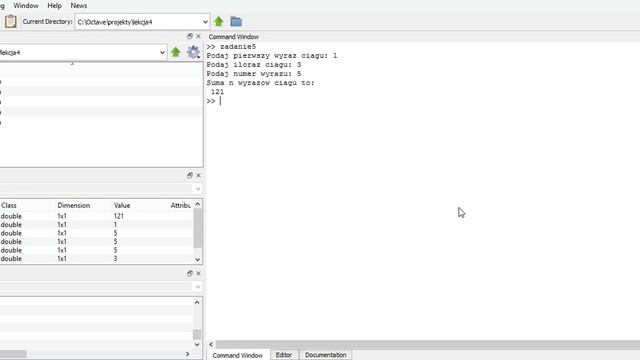Click Command Window horizontal scrollbar
The image size is (640, 360).
[x=428, y=344]
